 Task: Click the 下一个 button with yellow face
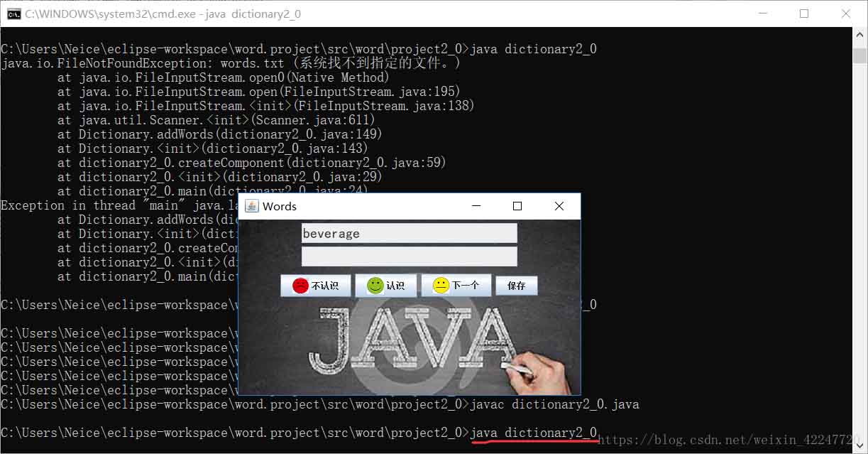(456, 286)
